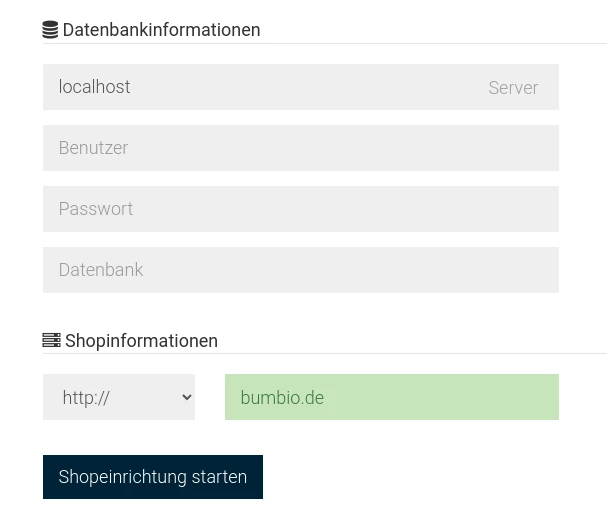
Task: Click the chevron arrow of protocol selector
Action: click(x=187, y=397)
